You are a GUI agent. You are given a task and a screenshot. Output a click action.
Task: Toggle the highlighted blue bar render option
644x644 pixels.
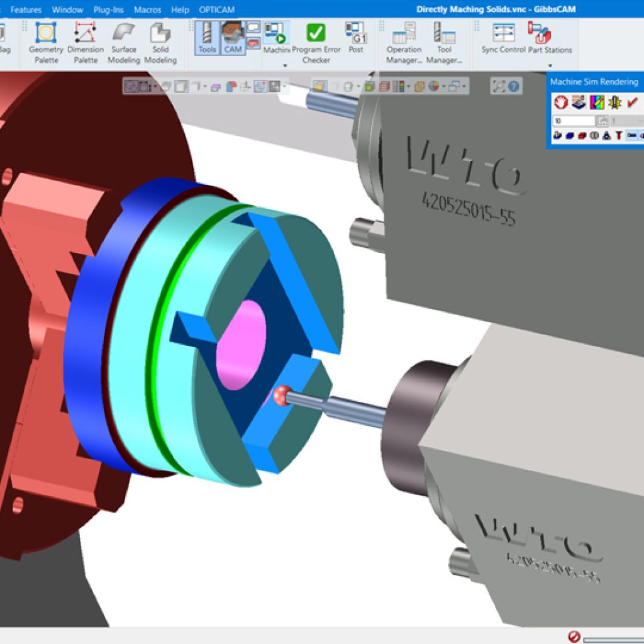coord(631,135)
